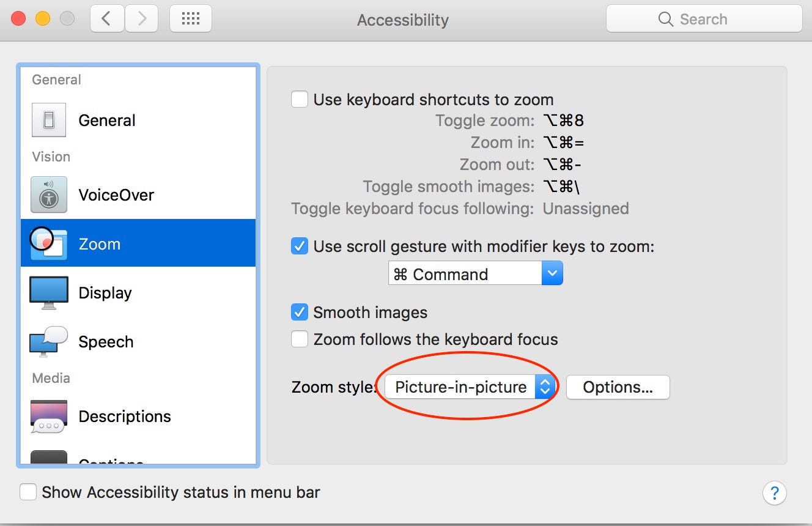This screenshot has width=812, height=526.
Task: Open the Descriptions icon under Media
Action: click(x=49, y=417)
